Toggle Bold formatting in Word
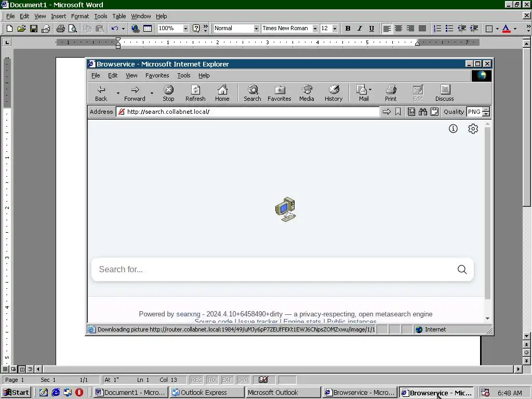532x399 pixels. pyautogui.click(x=348, y=29)
